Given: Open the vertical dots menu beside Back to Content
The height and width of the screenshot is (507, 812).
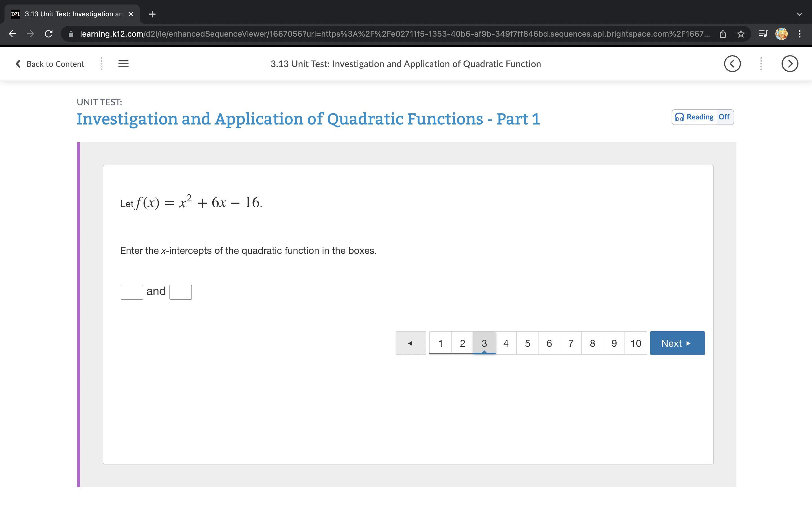Looking at the screenshot, I should 101,64.
